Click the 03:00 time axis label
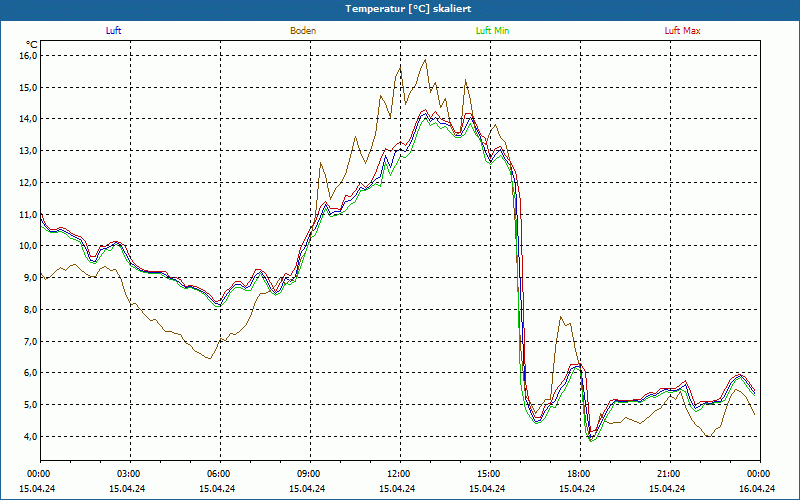Image resolution: width=800 pixels, height=500 pixels. tap(130, 474)
